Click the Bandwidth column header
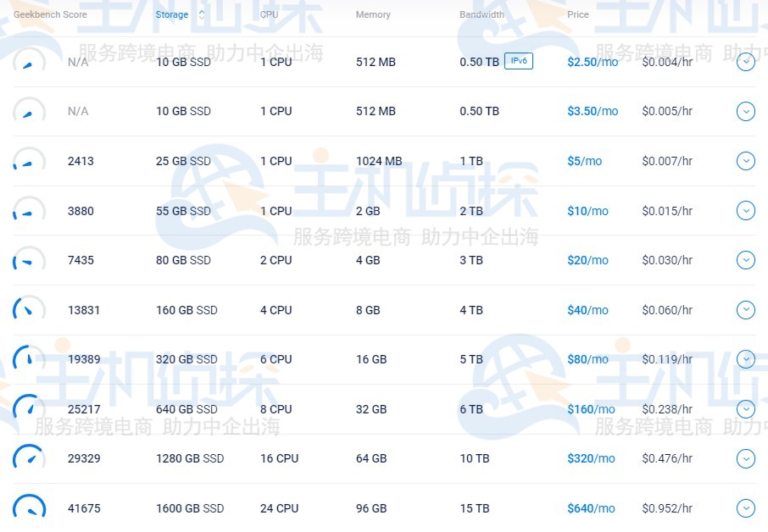This screenshot has height=532, width=768. coord(482,14)
